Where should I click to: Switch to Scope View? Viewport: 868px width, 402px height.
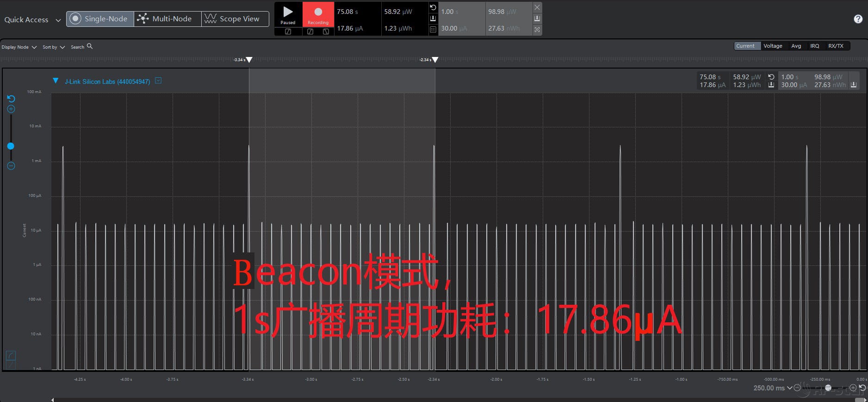tap(235, 19)
